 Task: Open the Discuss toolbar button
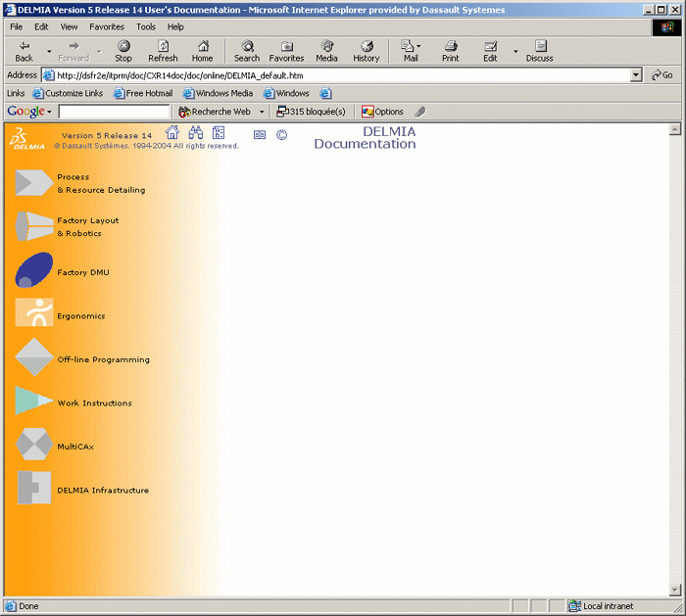point(539,51)
